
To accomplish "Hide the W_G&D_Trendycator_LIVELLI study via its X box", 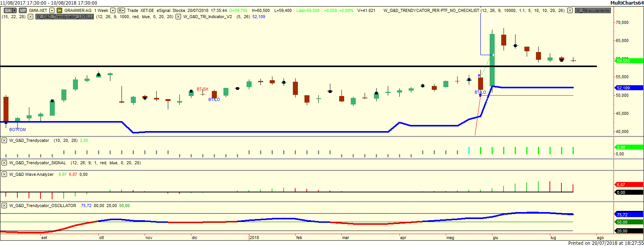I will pos(30,17).
